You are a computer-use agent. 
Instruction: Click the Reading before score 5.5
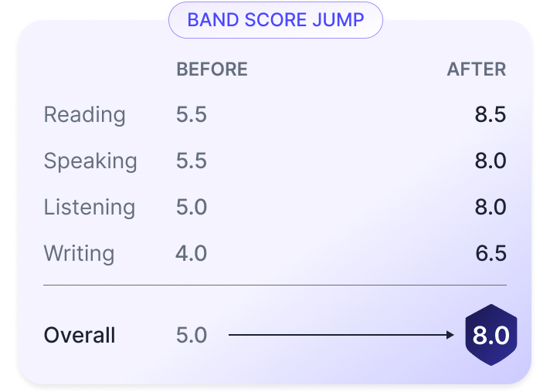[x=192, y=115]
